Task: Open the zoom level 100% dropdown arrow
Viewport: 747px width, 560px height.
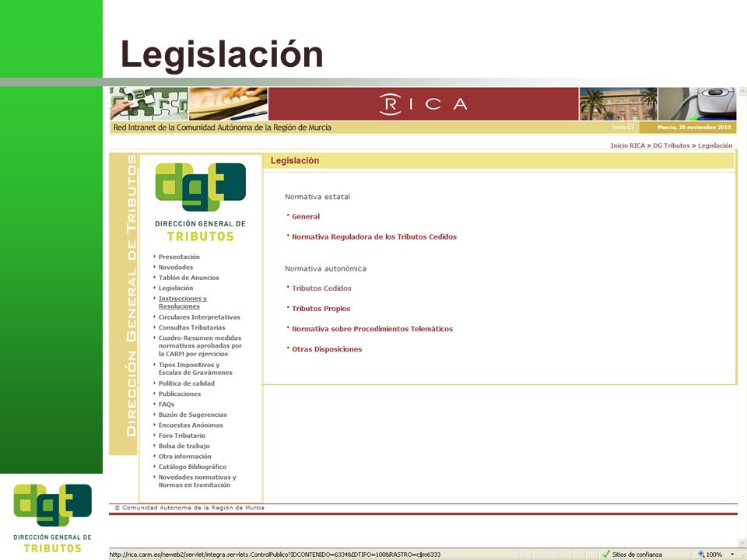Action: [731, 555]
